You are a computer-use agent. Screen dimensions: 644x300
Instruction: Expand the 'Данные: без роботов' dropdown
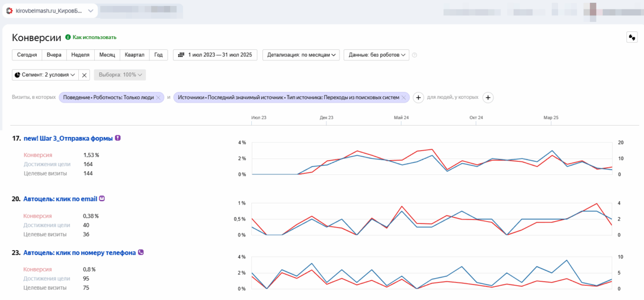click(378, 55)
